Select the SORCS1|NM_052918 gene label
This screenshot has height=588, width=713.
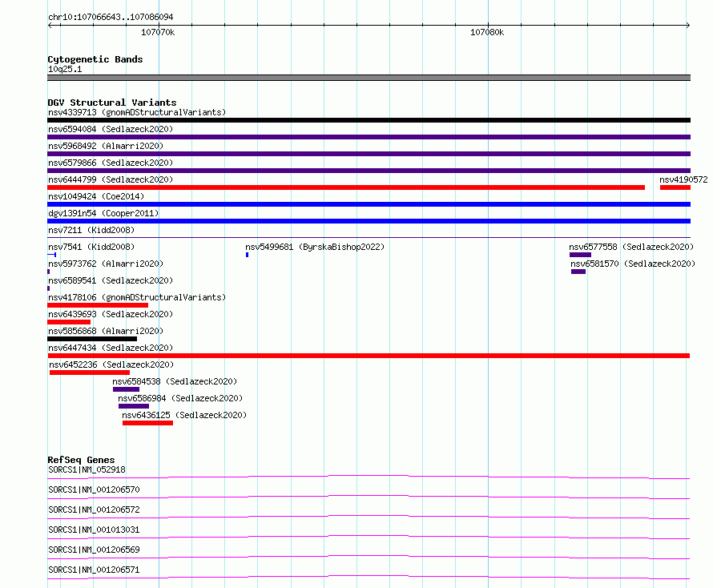click(87, 469)
